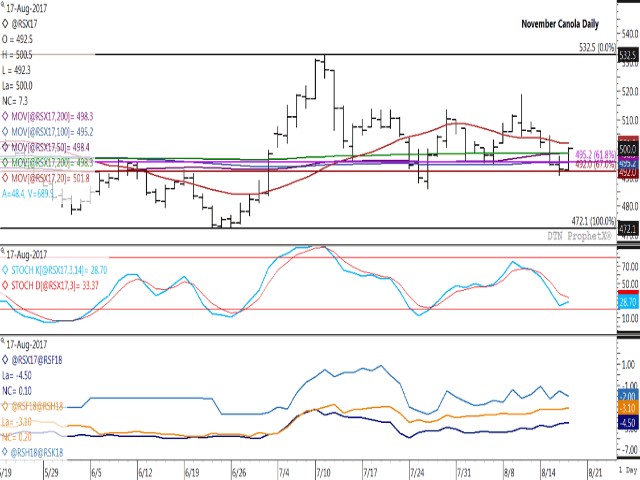Click the A=48.4, V=689.5 readout
This screenshot has width=640, height=480.
click(x=28, y=193)
